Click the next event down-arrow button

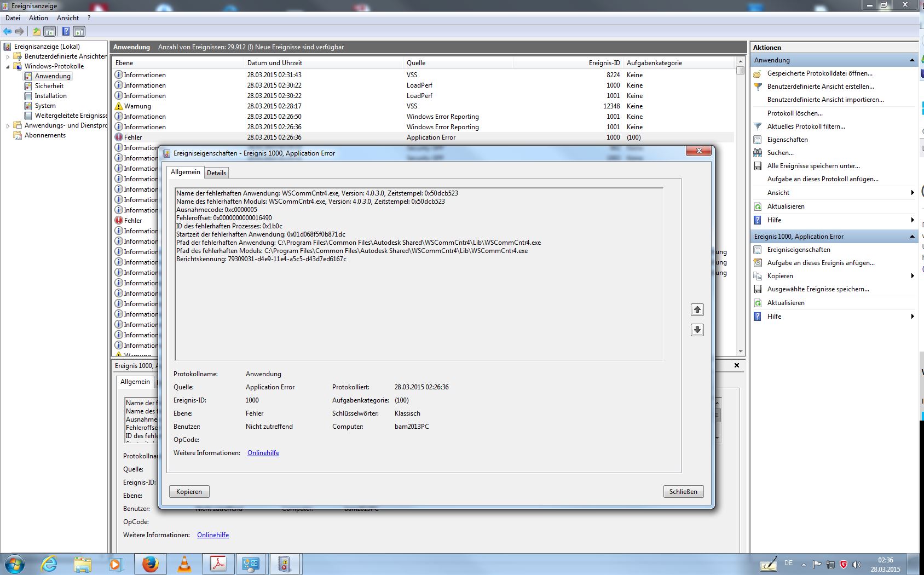(x=697, y=330)
